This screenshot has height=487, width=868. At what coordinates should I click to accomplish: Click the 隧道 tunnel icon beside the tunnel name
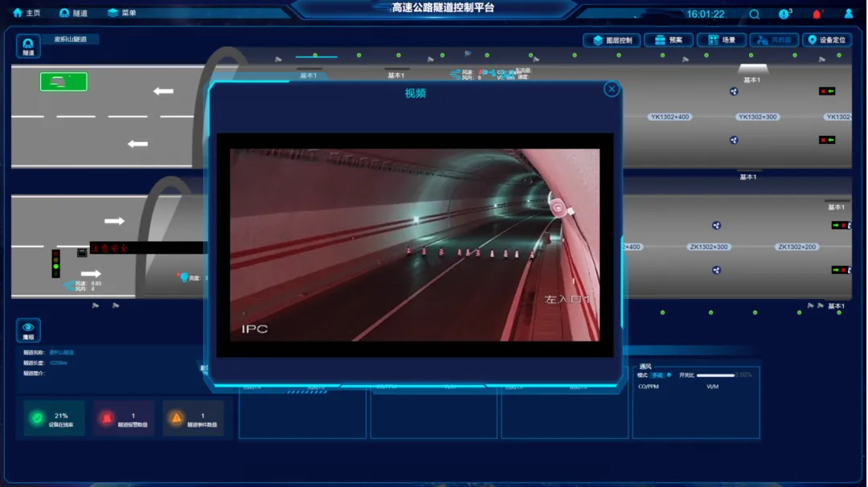(x=28, y=46)
